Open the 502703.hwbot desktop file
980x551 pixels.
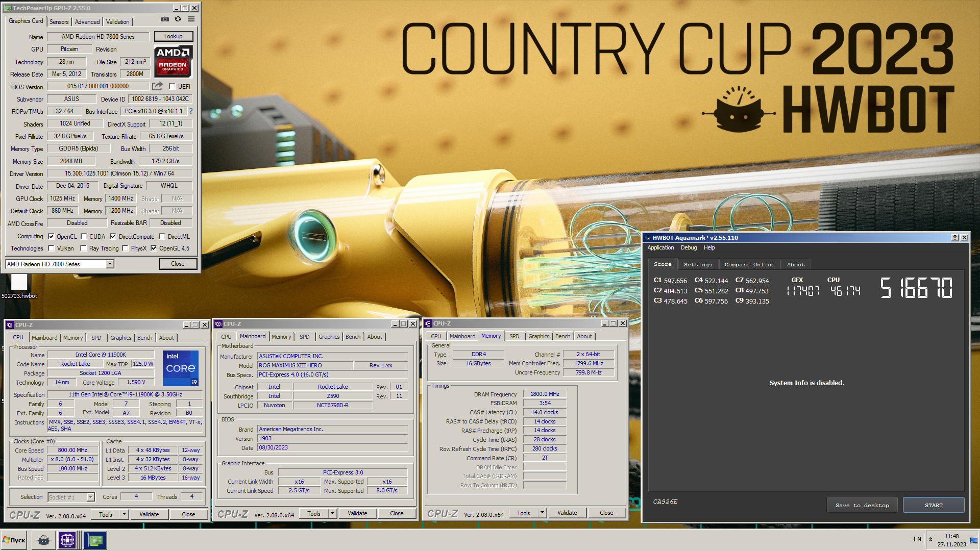point(19,286)
